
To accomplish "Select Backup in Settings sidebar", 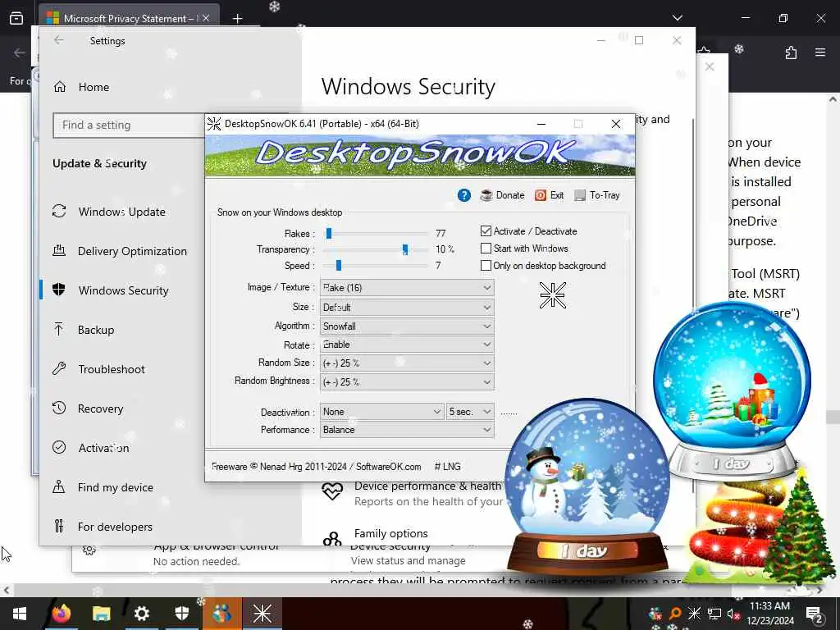I will point(122,330).
